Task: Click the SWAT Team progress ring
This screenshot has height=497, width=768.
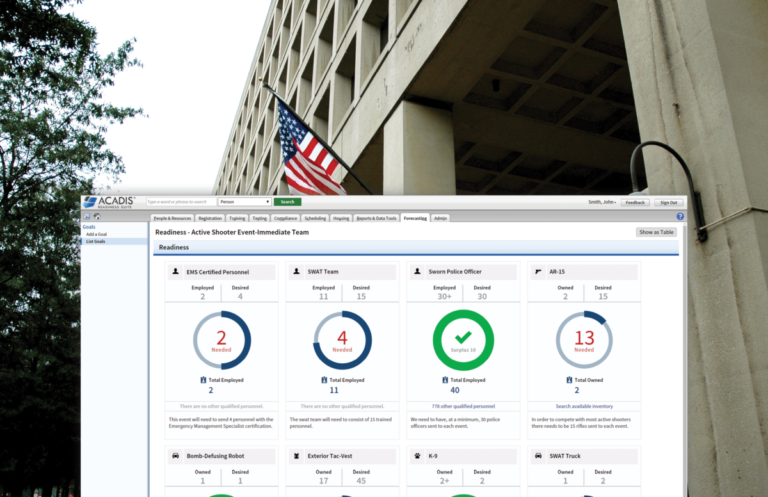Action: point(342,341)
